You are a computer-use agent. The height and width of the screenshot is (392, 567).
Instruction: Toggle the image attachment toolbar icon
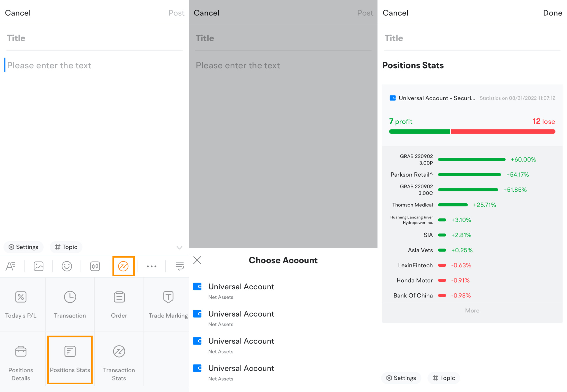pos(38,265)
